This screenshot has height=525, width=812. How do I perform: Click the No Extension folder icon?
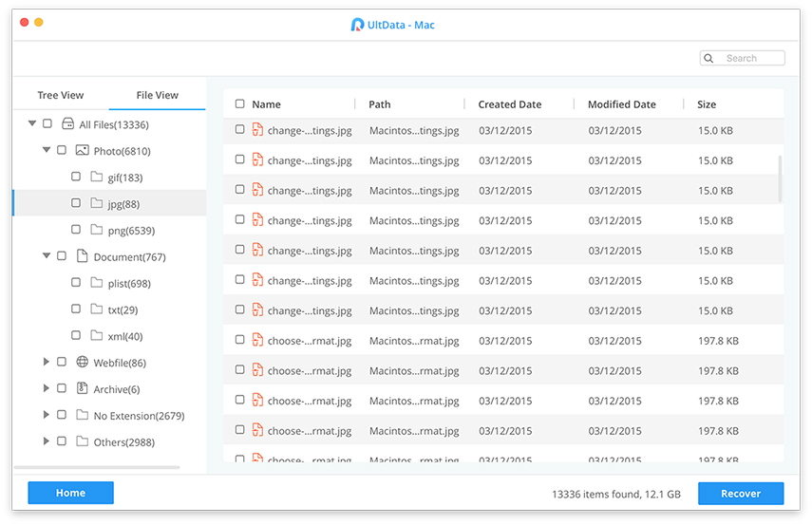pos(82,414)
